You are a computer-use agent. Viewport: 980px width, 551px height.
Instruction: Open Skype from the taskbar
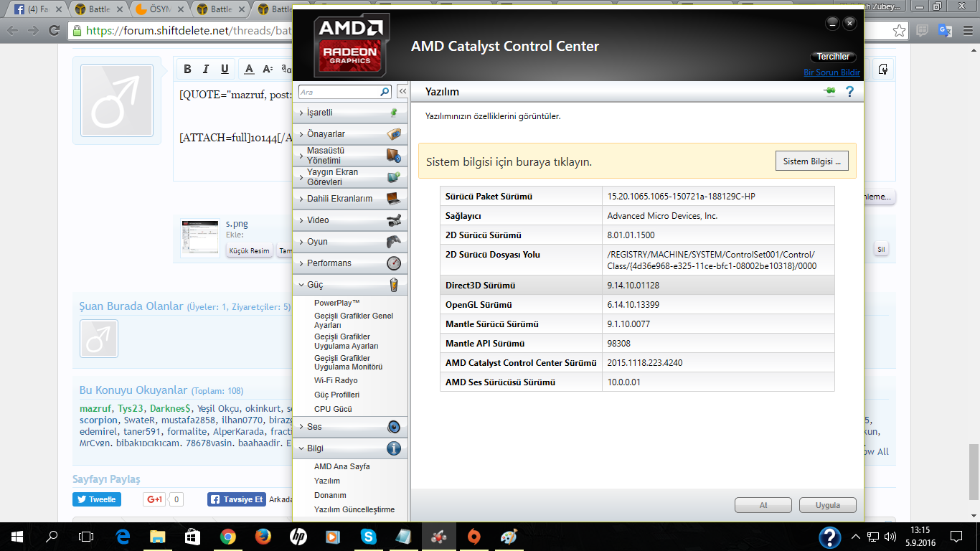tap(369, 536)
